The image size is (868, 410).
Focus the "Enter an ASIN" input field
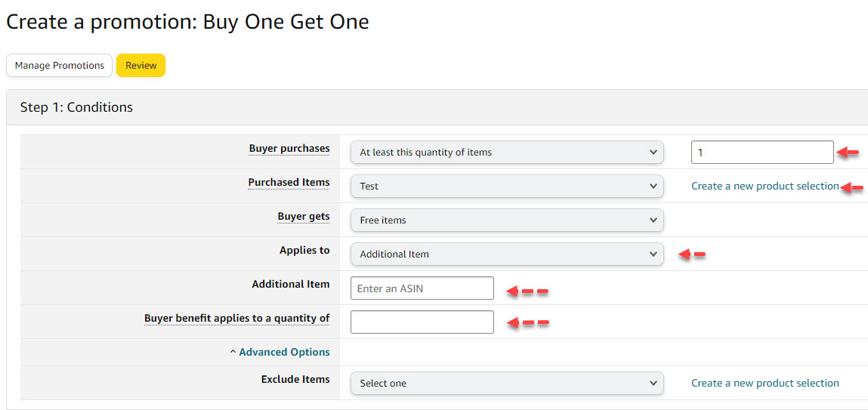coord(422,288)
